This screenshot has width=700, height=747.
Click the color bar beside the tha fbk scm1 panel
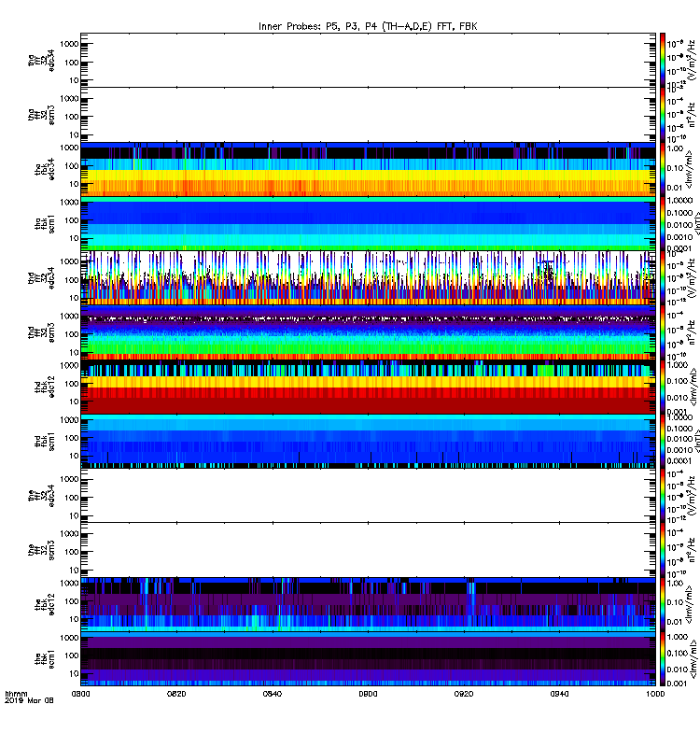coord(663,224)
